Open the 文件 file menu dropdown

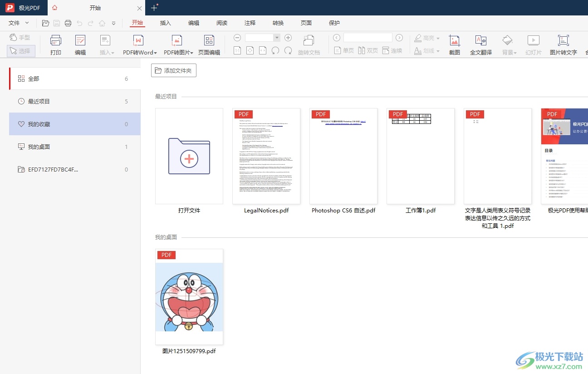coord(19,23)
